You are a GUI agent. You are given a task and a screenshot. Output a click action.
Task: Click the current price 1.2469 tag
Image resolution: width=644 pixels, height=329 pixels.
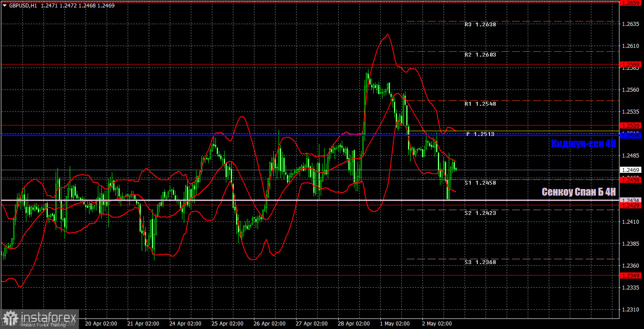(x=631, y=170)
